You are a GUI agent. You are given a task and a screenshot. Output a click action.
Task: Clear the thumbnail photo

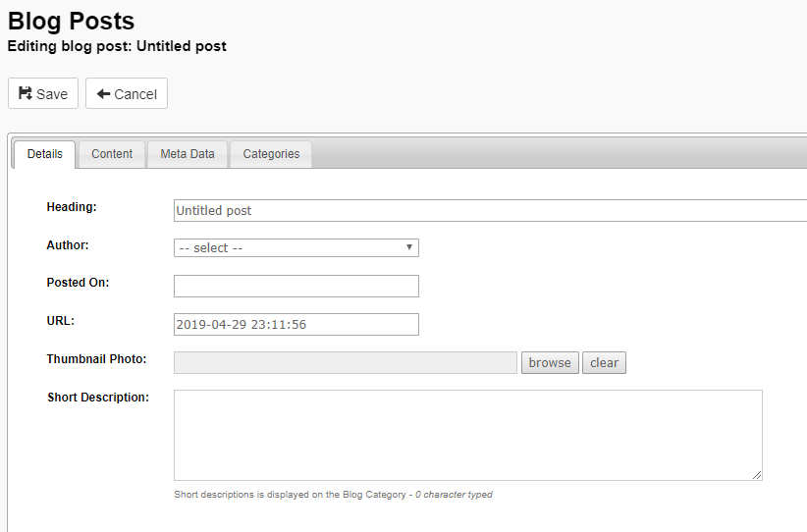(604, 363)
